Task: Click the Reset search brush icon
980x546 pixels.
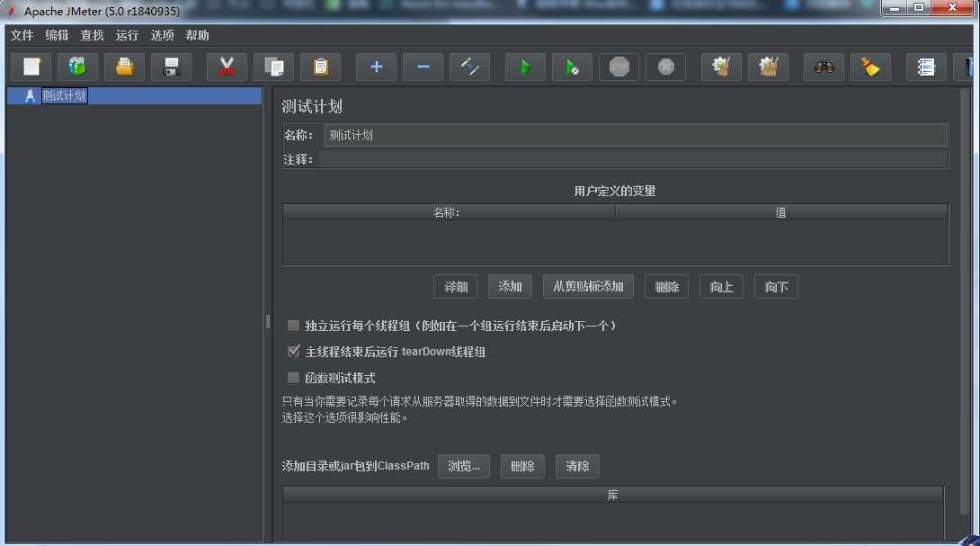Action: 870,67
